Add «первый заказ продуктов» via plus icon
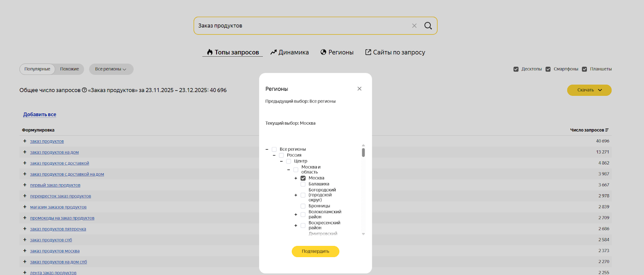The image size is (644, 275). click(25, 185)
